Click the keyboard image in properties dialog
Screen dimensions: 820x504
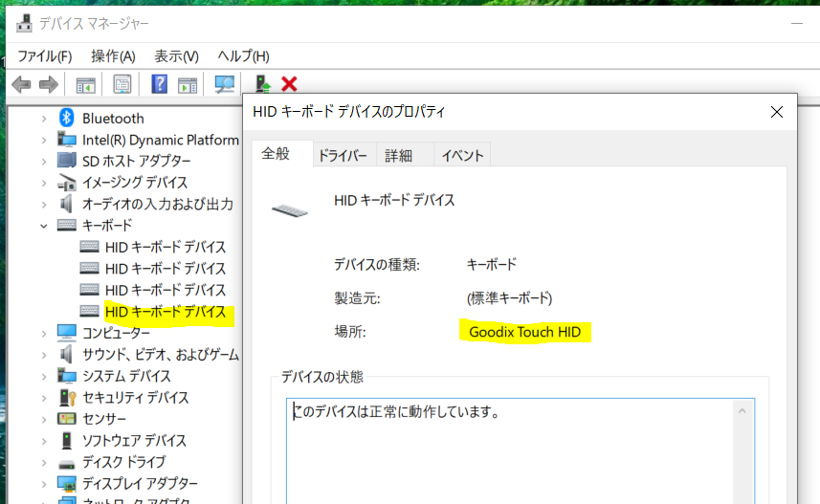[290, 210]
